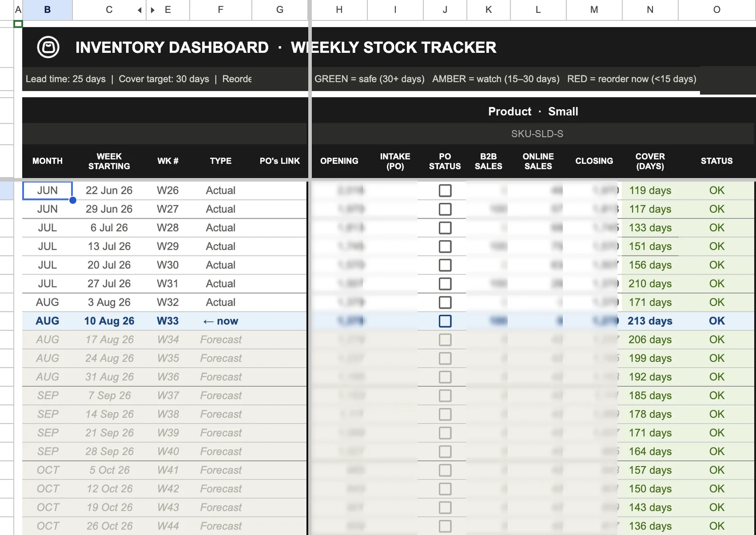The height and width of the screenshot is (535, 756).
Task: Tick the PO status checkbox for W32
Action: [x=445, y=303]
